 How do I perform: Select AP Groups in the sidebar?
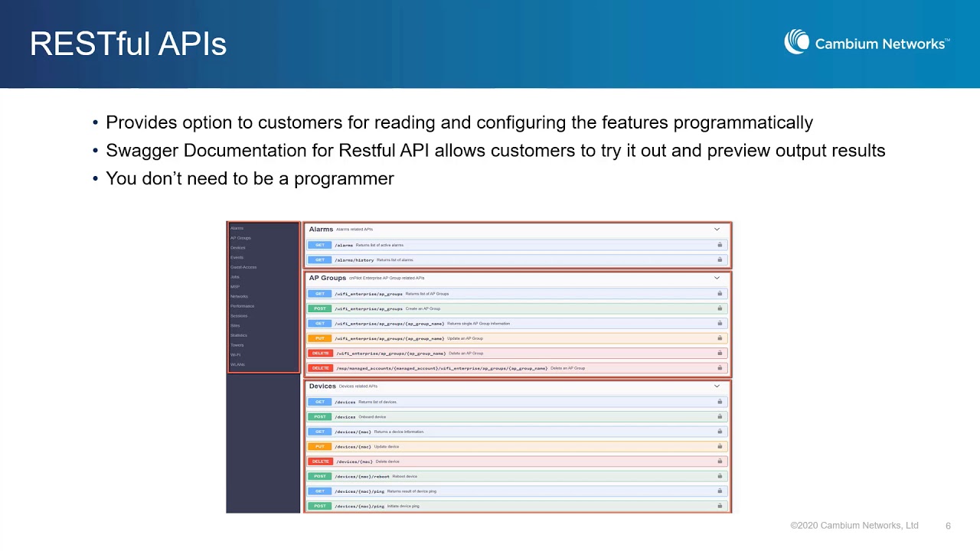pyautogui.click(x=240, y=238)
